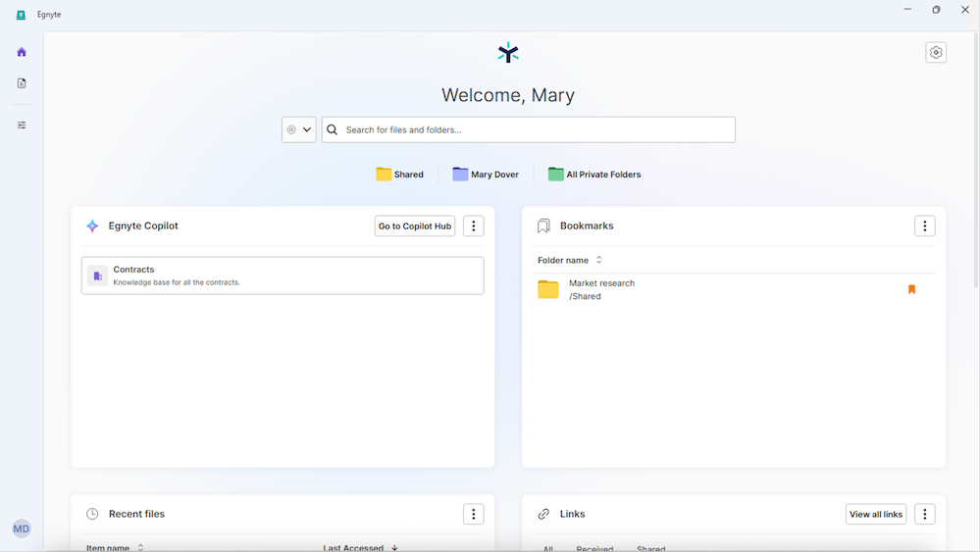Click the Egnyte logo above the welcome heading

tap(508, 53)
